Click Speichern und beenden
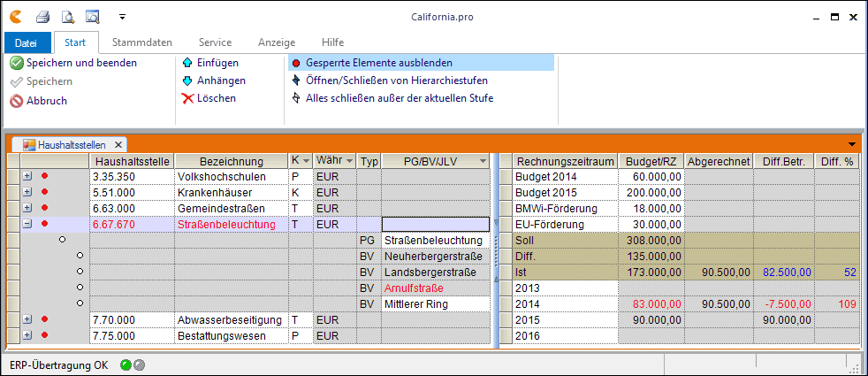 pyautogui.click(x=73, y=63)
